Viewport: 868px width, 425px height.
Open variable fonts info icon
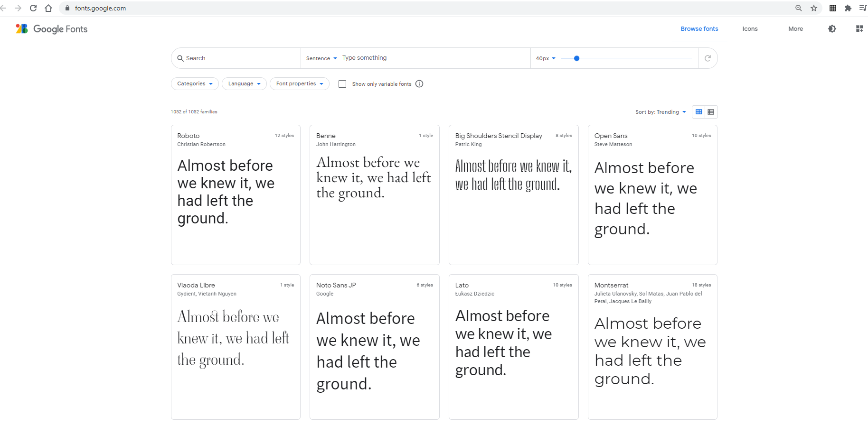[x=419, y=84]
